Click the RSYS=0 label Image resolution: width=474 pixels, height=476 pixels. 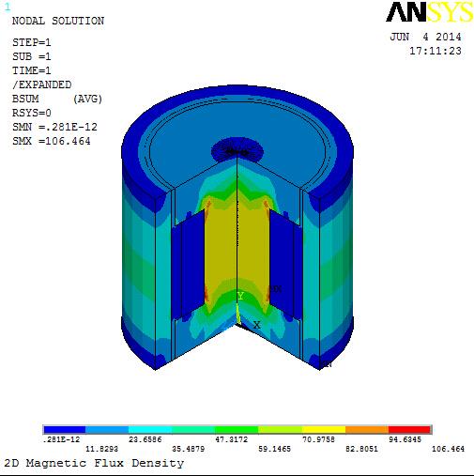tap(32, 113)
